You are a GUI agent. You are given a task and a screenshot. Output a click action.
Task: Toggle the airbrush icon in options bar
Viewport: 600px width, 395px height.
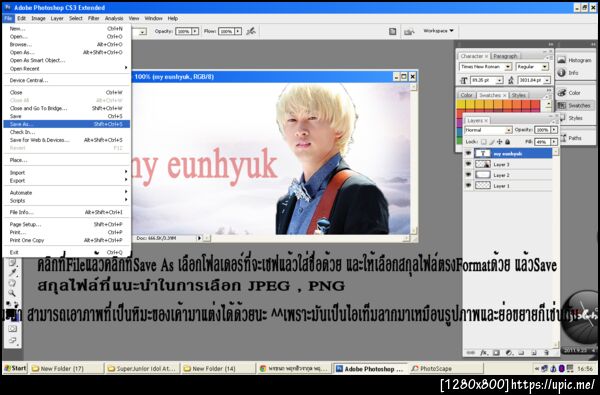(x=251, y=31)
